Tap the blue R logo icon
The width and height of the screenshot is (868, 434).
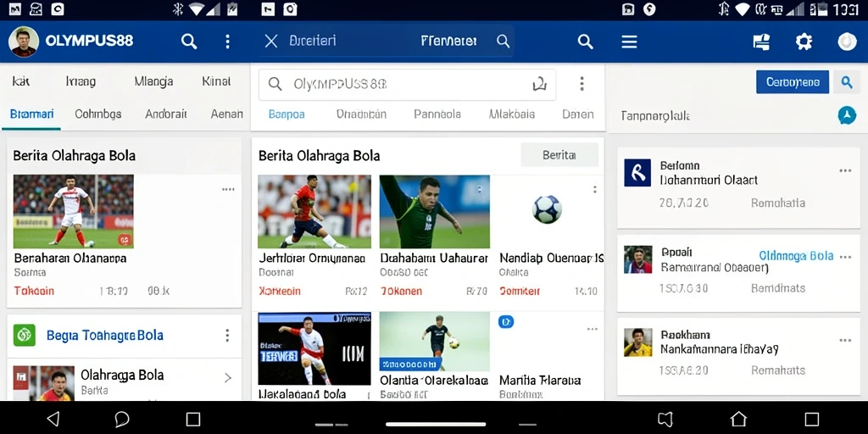pos(637,173)
